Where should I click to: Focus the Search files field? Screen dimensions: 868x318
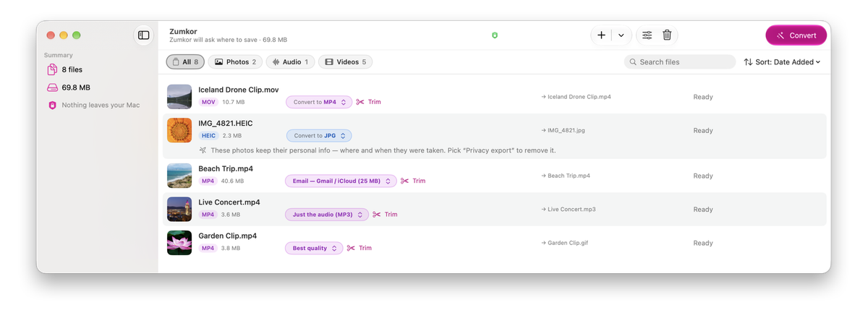click(680, 62)
